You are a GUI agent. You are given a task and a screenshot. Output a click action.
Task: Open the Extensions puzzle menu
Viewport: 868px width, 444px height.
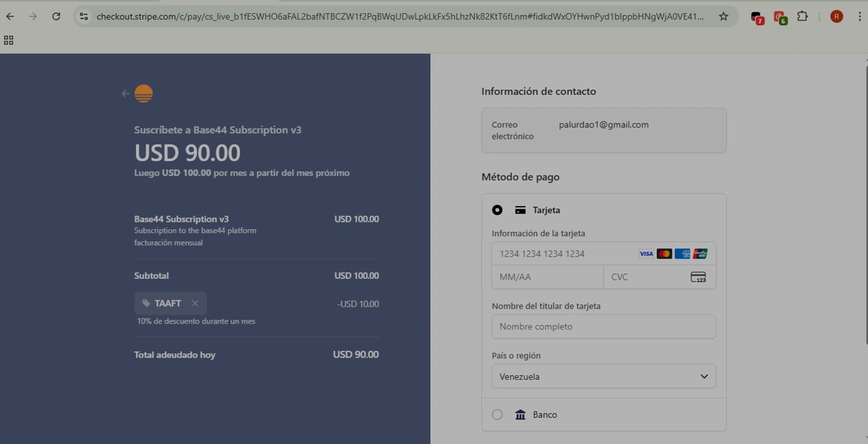point(802,16)
